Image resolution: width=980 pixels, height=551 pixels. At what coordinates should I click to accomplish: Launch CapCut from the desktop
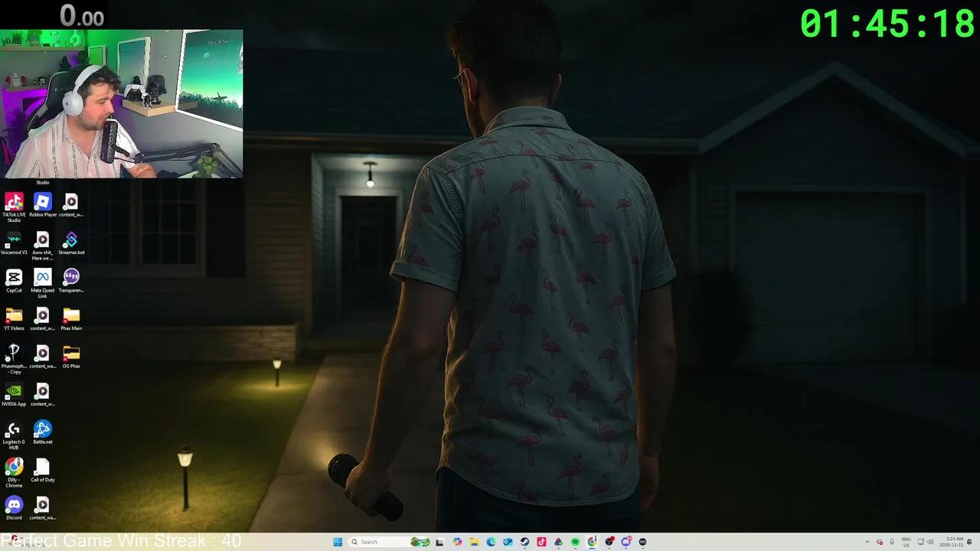tap(14, 278)
